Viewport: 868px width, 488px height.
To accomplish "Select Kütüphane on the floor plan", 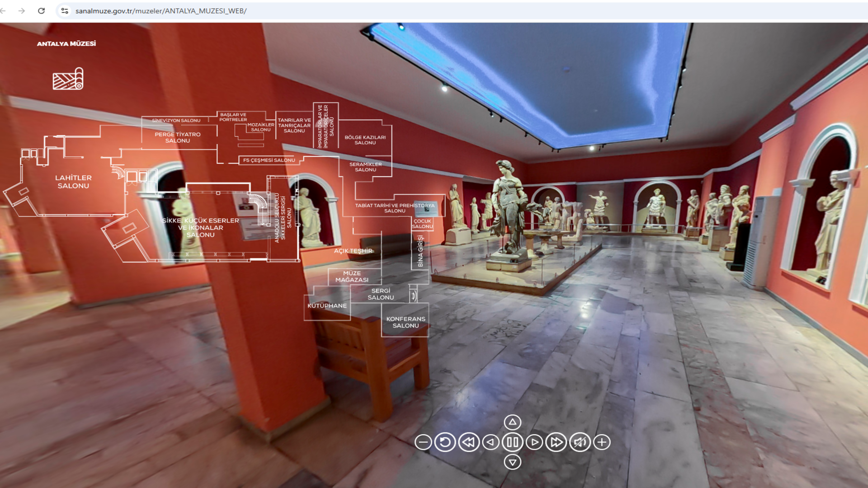I will coord(327,306).
